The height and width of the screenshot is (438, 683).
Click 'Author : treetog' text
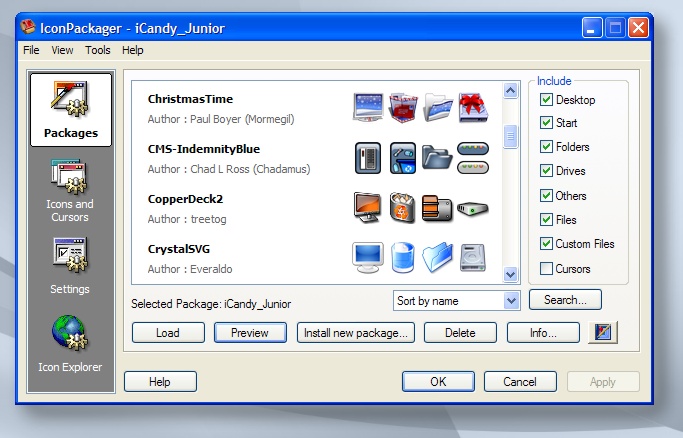(187, 219)
